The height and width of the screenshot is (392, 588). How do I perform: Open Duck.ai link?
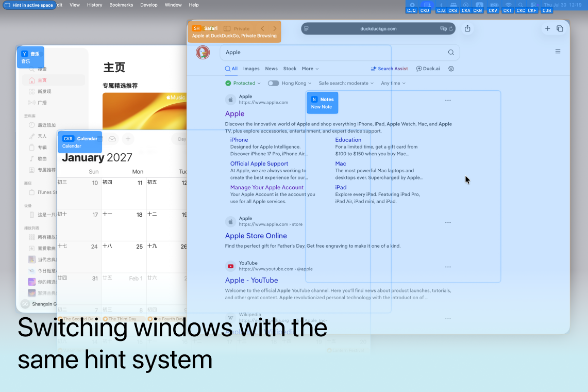428,69
